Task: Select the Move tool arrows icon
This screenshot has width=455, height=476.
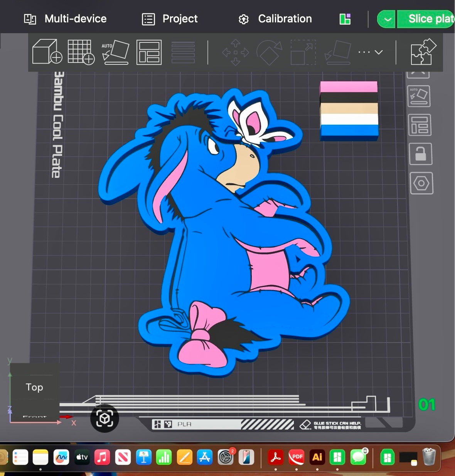Action: coord(236,52)
